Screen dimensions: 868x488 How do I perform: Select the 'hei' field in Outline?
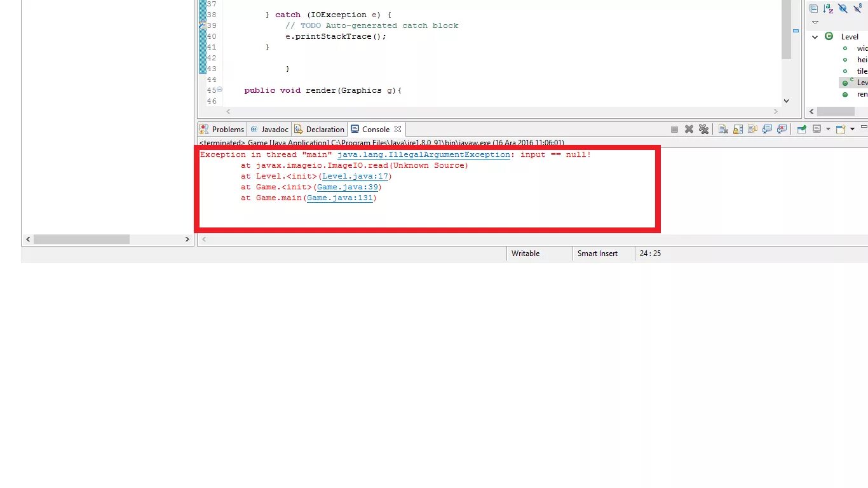click(x=862, y=60)
